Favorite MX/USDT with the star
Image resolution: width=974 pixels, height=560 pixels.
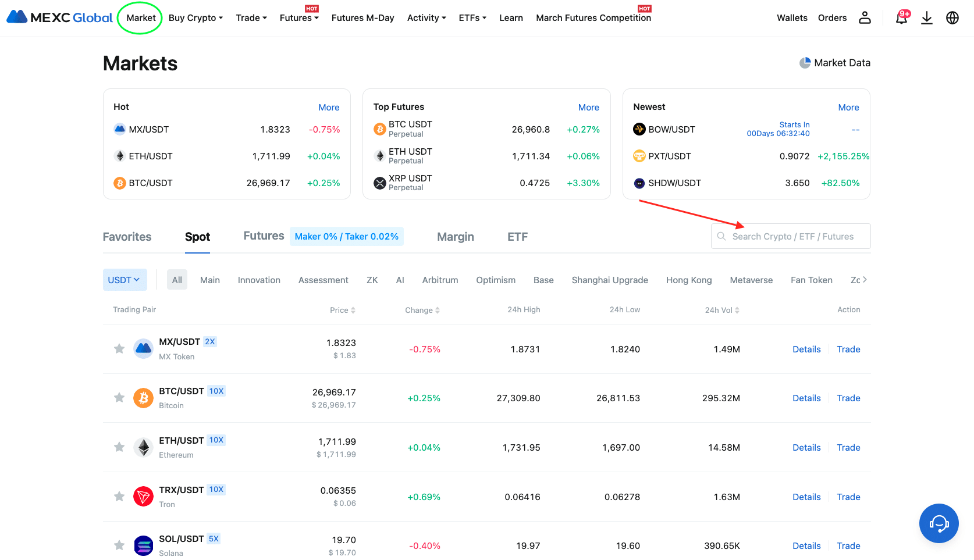tap(119, 348)
